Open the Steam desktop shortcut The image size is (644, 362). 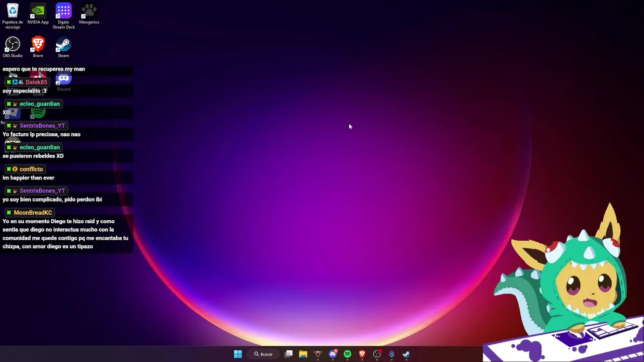63,47
